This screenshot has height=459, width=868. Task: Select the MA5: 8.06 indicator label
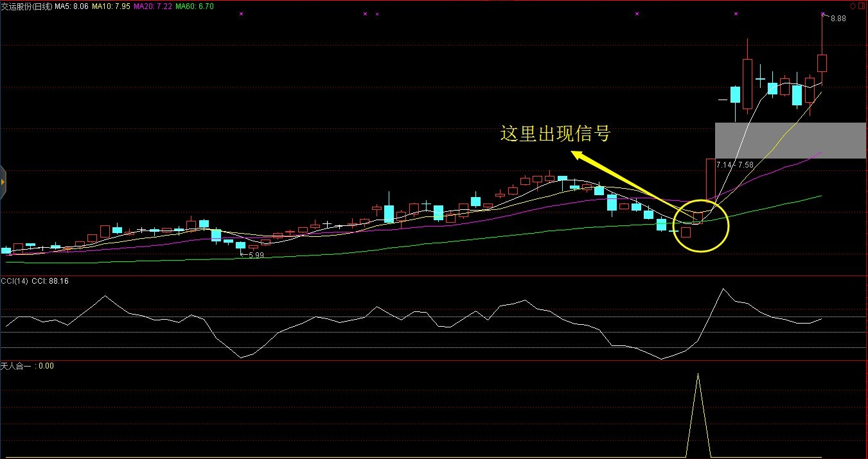[71, 6]
